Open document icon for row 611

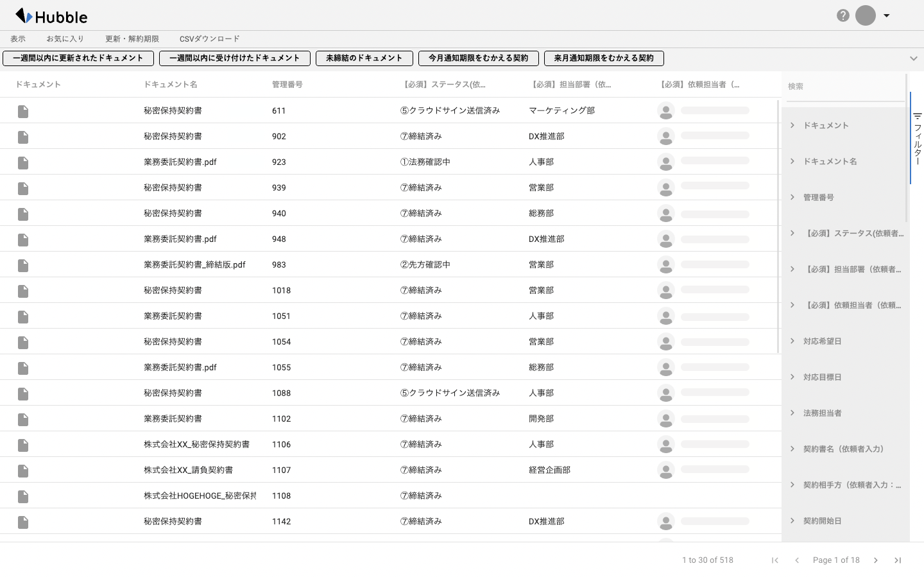pos(23,111)
